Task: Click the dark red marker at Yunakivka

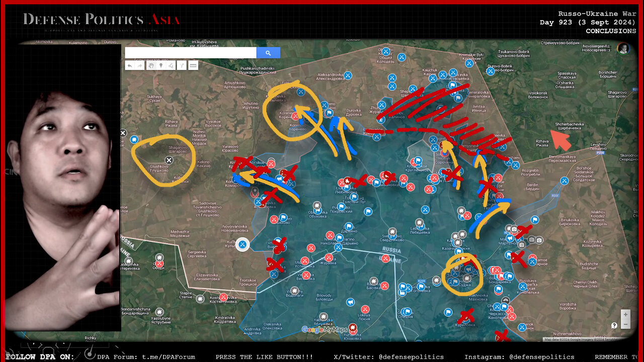Action: pyautogui.click(x=353, y=327)
